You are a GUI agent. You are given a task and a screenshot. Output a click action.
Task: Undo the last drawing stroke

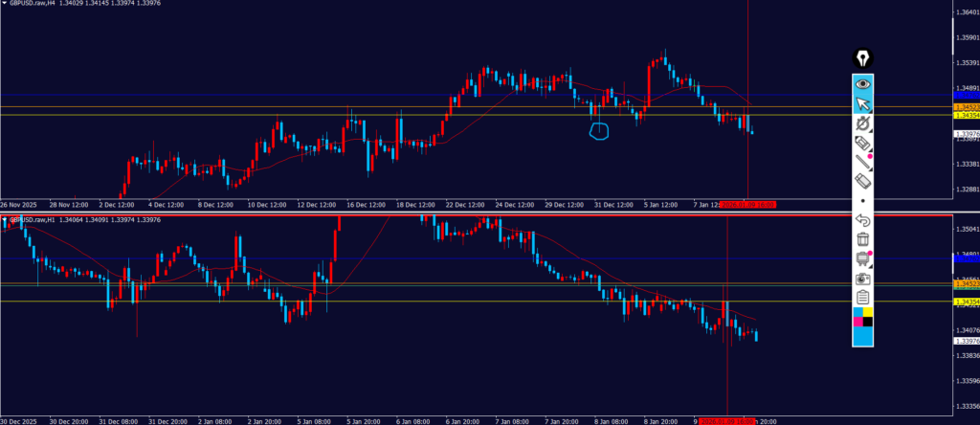862,220
